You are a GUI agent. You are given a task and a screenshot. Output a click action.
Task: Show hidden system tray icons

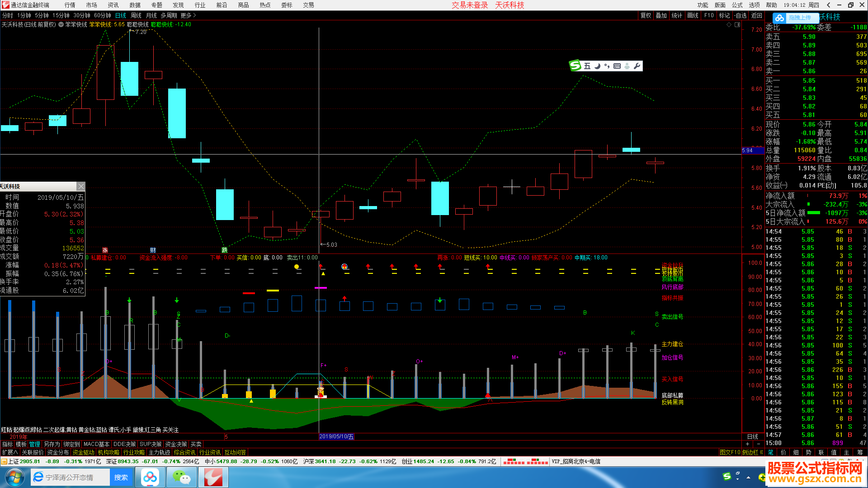coord(748,477)
